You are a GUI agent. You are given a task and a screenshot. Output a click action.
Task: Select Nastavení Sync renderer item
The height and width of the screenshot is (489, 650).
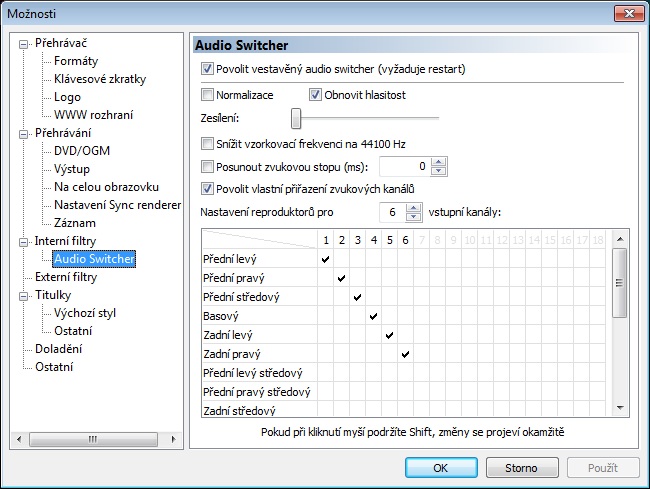(x=117, y=205)
